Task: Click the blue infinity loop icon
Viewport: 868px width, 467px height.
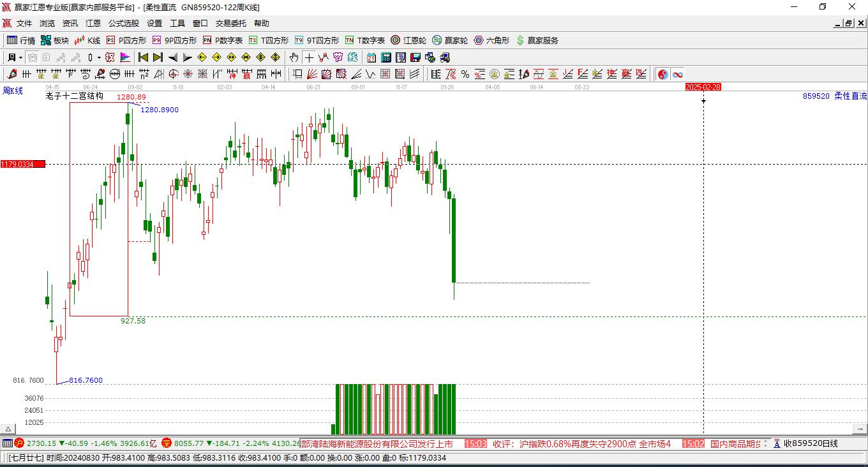Action: tap(677, 74)
